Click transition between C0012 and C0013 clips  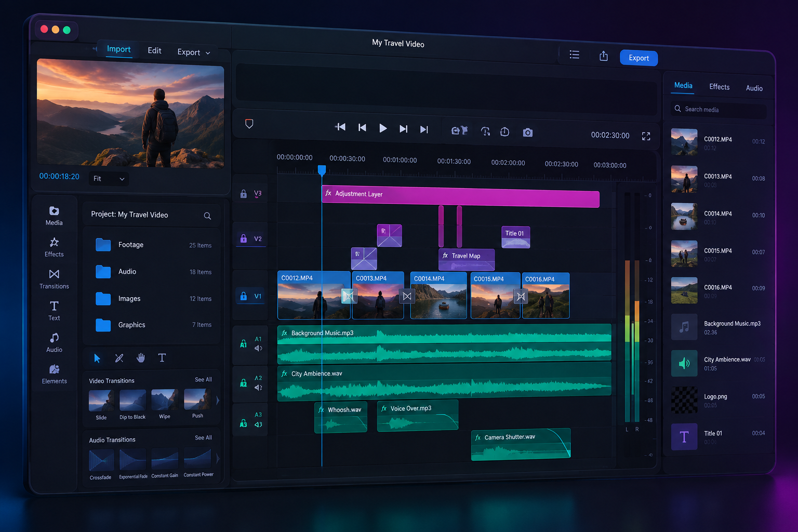coord(348,296)
